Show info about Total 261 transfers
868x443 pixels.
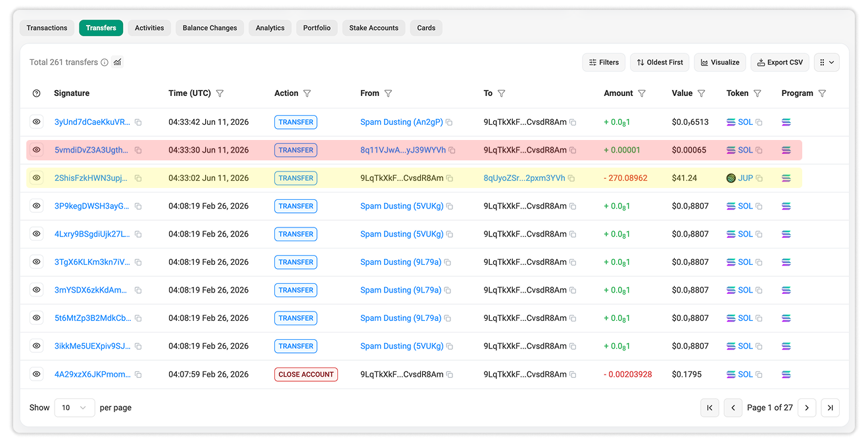click(x=105, y=62)
